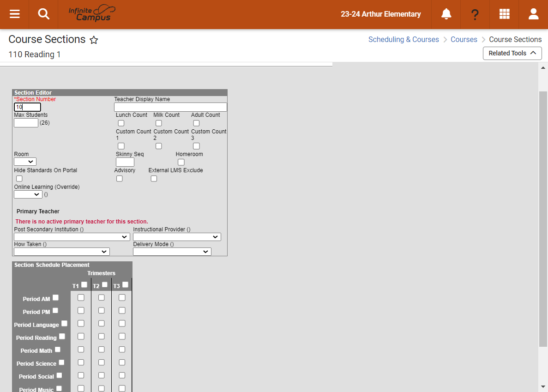548x392 pixels.
Task: Click the Max Students field
Action: pyautogui.click(x=26, y=123)
